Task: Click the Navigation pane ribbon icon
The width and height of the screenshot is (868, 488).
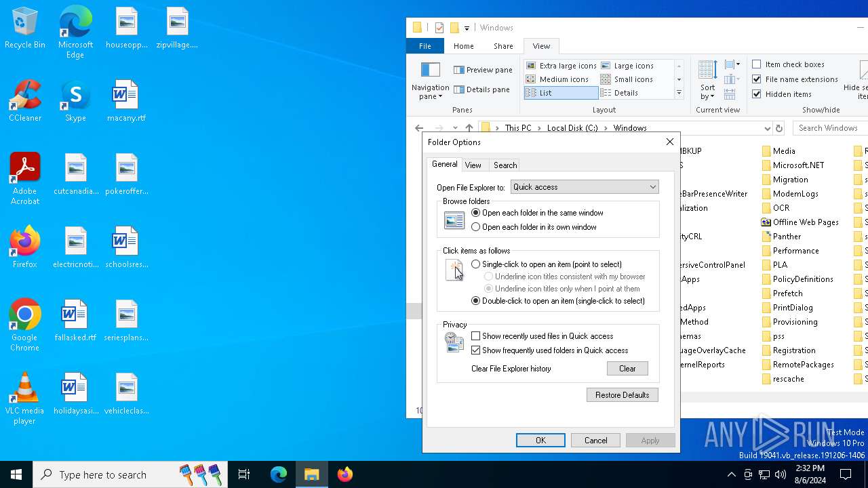Action: (x=430, y=81)
